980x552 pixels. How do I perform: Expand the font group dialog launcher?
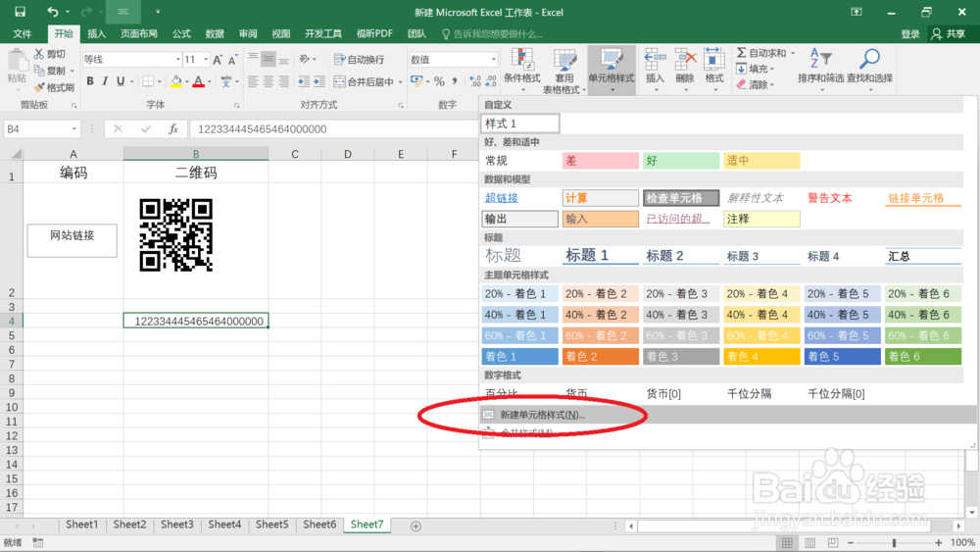(237, 106)
